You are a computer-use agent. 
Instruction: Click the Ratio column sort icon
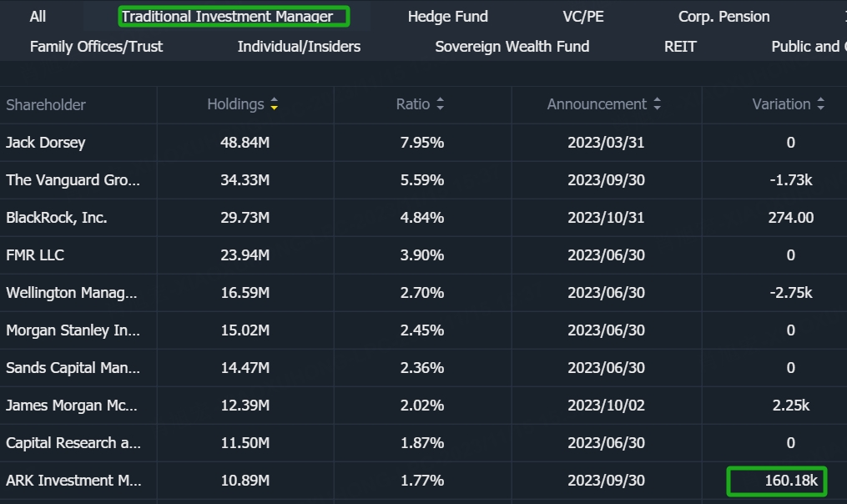[440, 105]
